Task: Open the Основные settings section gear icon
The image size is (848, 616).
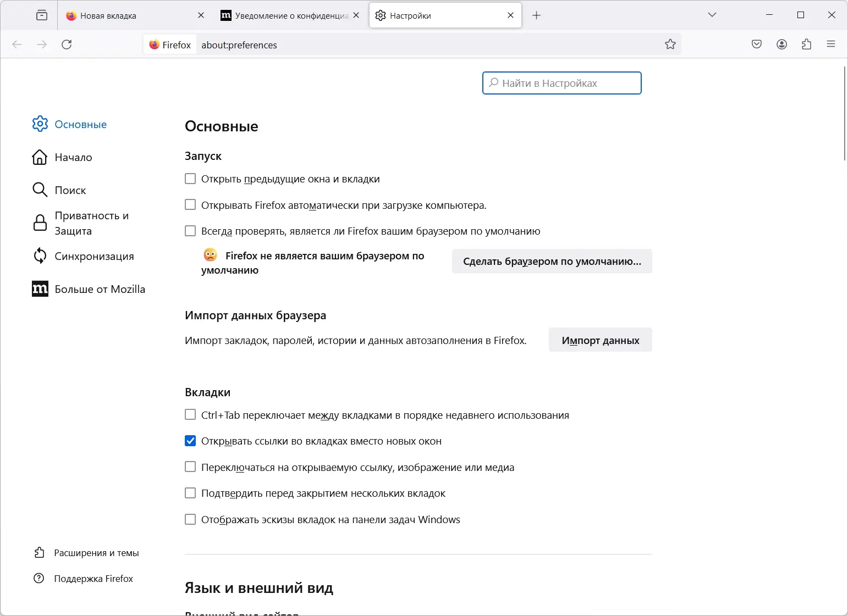Action: tap(40, 124)
